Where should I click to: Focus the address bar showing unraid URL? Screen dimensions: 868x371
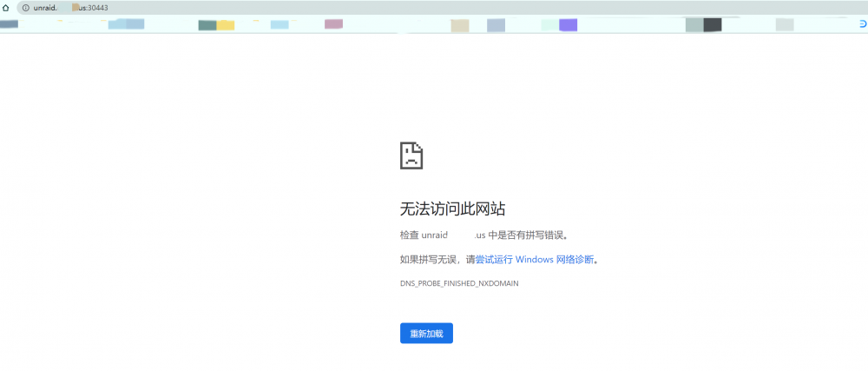pos(442,8)
